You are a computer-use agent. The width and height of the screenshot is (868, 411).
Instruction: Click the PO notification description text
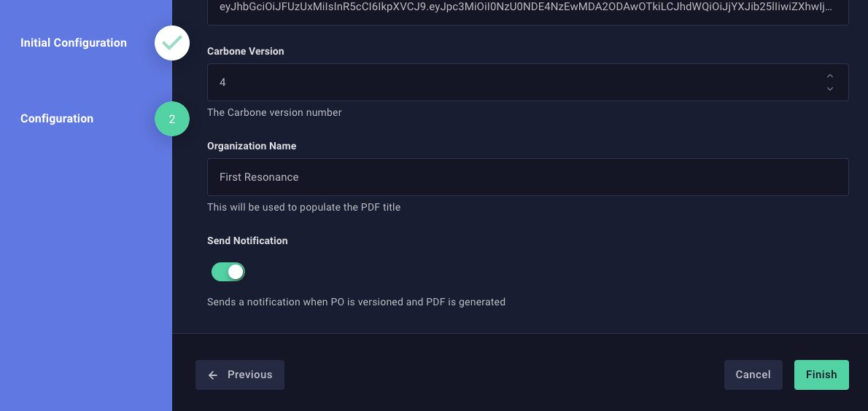[356, 302]
